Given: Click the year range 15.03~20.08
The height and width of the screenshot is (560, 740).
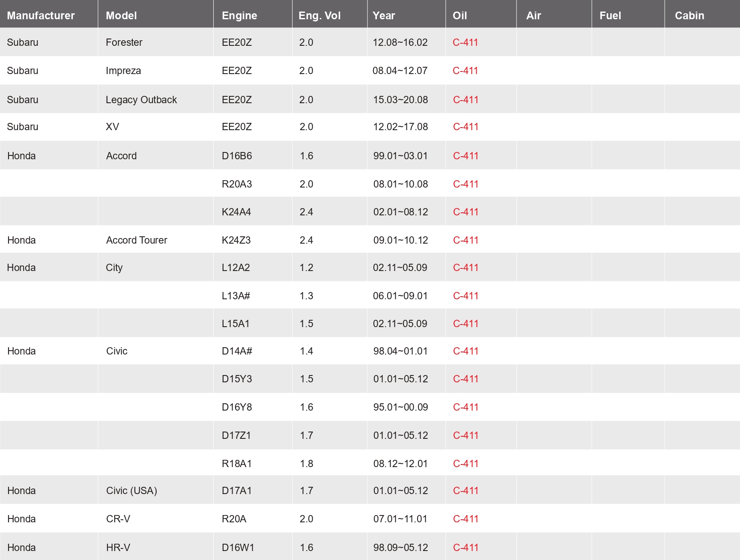Looking at the screenshot, I should click(x=400, y=100).
